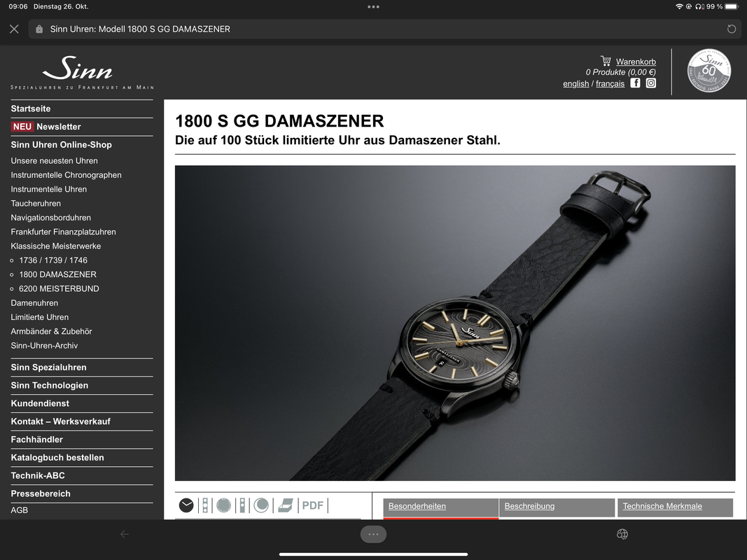Open the Sinn Instagram page icon
747x560 pixels.
click(x=651, y=83)
